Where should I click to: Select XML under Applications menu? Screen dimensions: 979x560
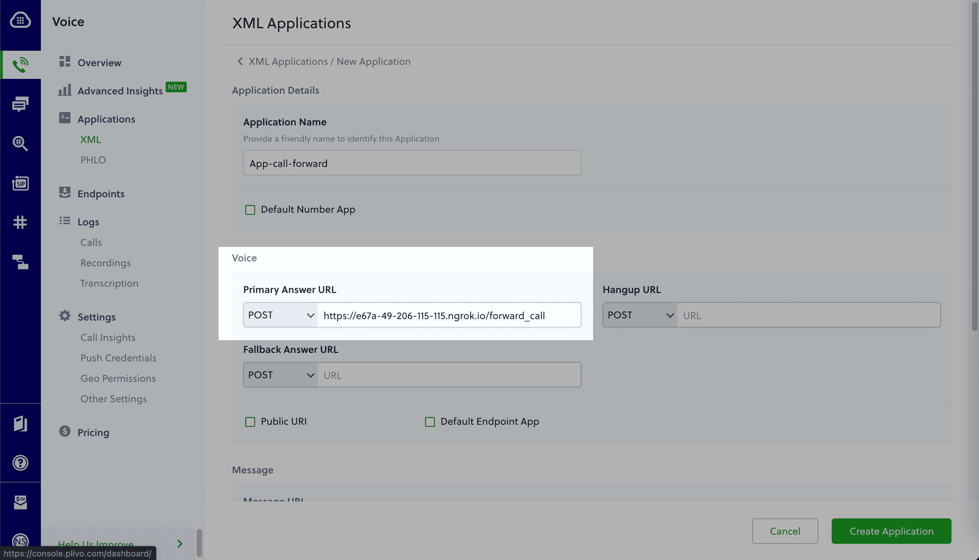click(x=90, y=140)
